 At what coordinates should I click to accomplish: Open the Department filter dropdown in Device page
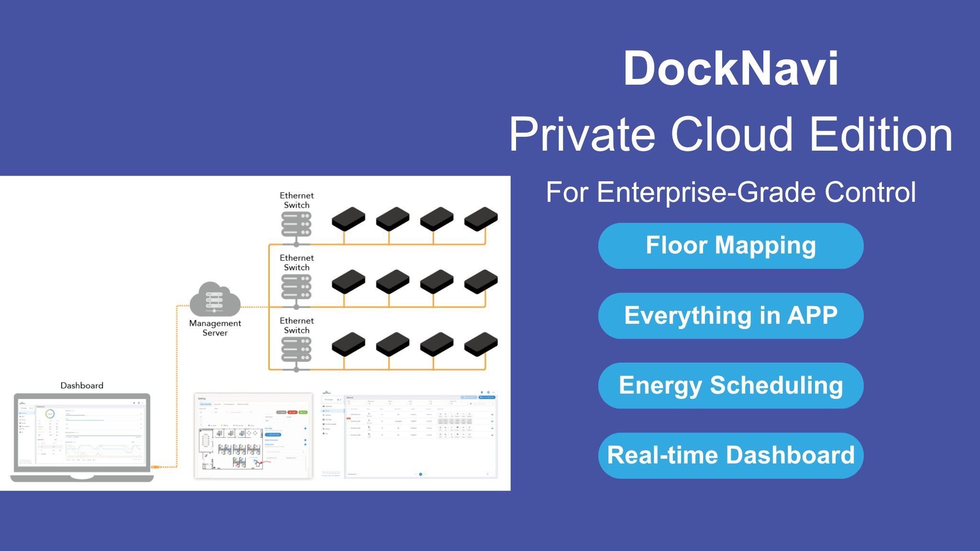[x=376, y=403]
